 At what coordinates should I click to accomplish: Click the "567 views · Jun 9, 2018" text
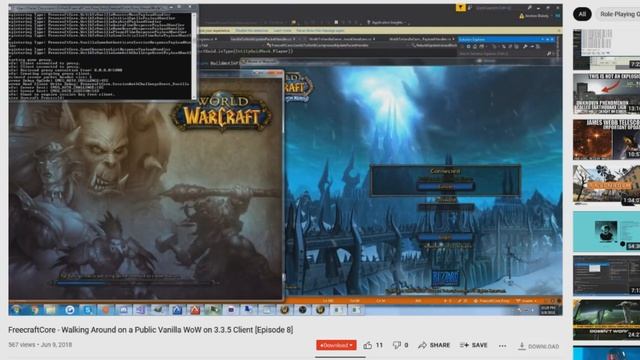40,345
